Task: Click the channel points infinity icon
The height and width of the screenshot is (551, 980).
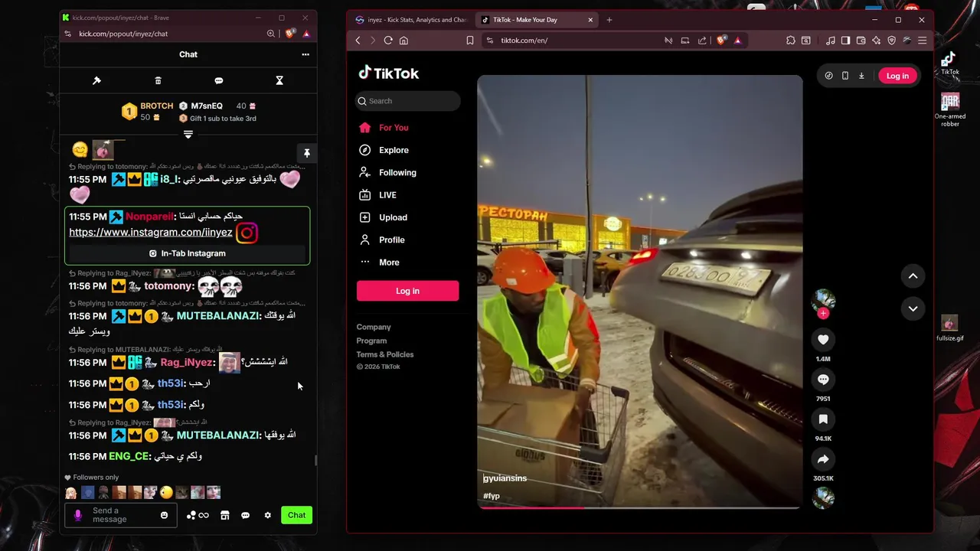Action: [198, 515]
